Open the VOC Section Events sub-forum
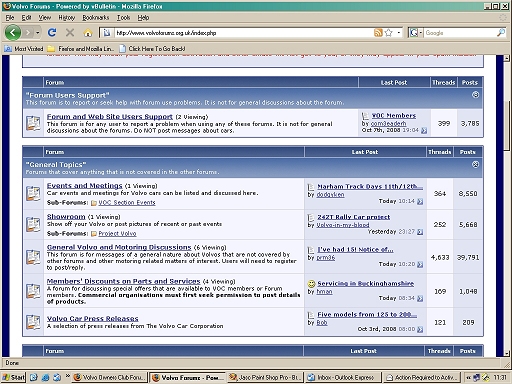Image resolution: width=512 pixels, height=384 pixels. click(127, 203)
